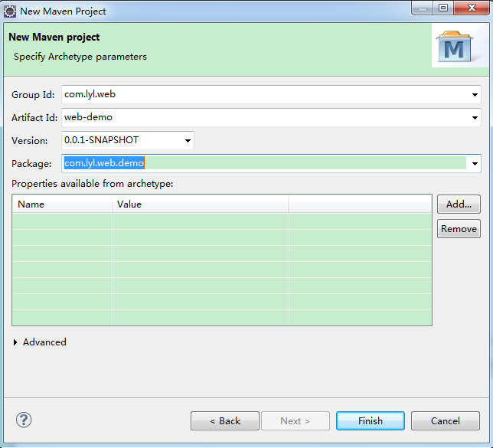
Task: Open the Version dropdown arrow
Action: (x=188, y=141)
